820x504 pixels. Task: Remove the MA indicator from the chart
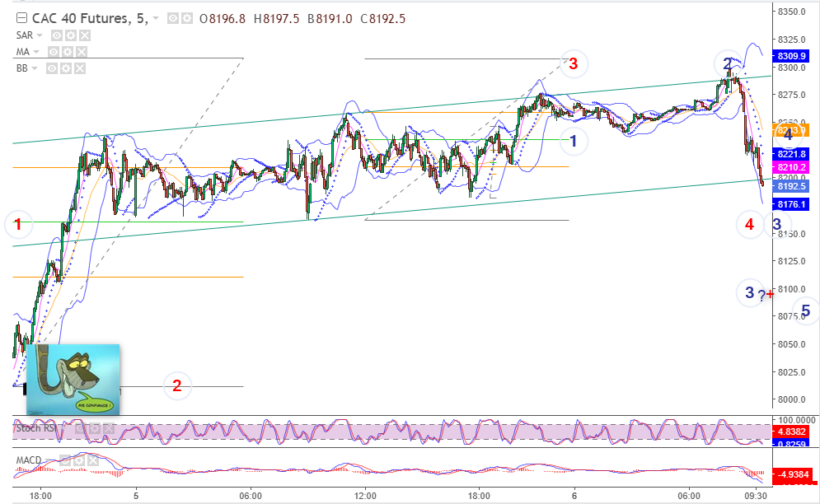[x=81, y=52]
